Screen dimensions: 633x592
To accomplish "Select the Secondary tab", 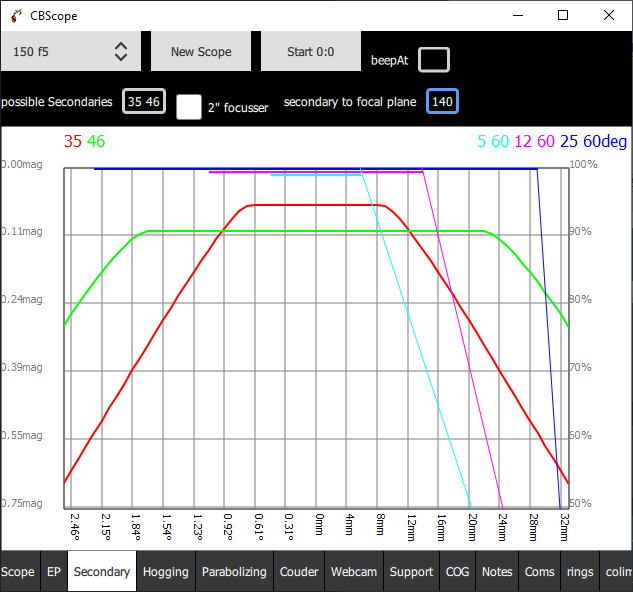I will pyautogui.click(x=102, y=572).
